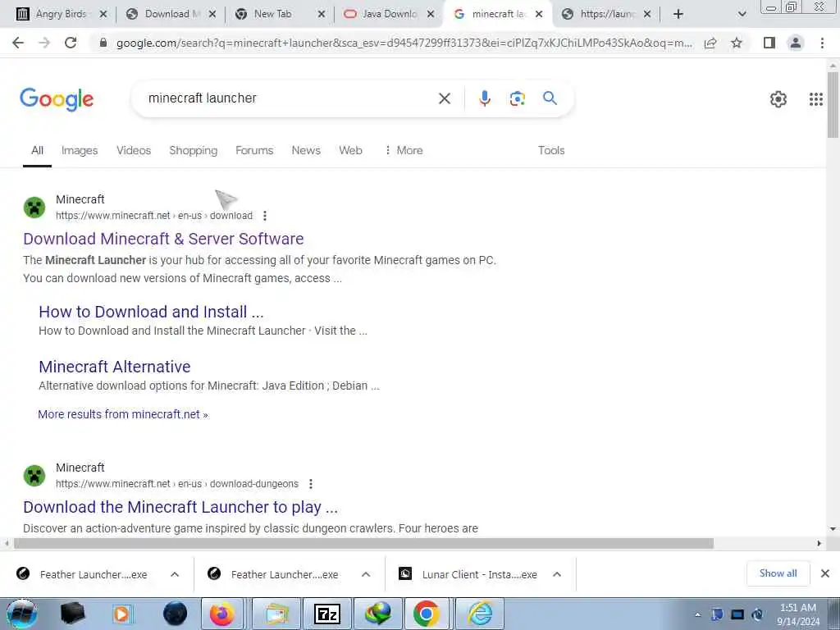Viewport: 840px width, 630px height.
Task: Click Show all downloads button
Action: click(778, 573)
